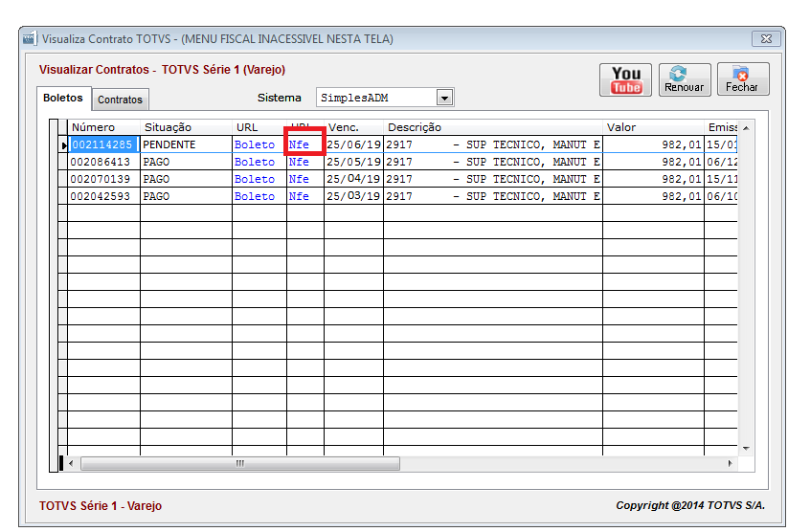Image resolution: width=788 pixels, height=532 pixels.
Task: Open Nfe link for boleto 002042593
Action: [x=299, y=196]
